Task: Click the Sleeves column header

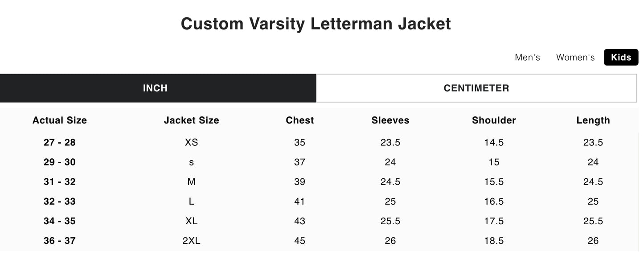Action: click(390, 120)
